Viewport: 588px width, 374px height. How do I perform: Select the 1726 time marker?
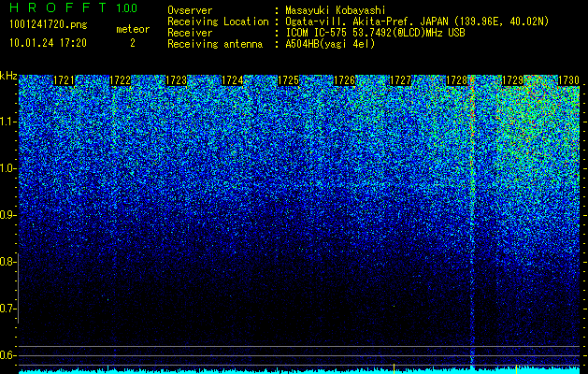(x=344, y=80)
